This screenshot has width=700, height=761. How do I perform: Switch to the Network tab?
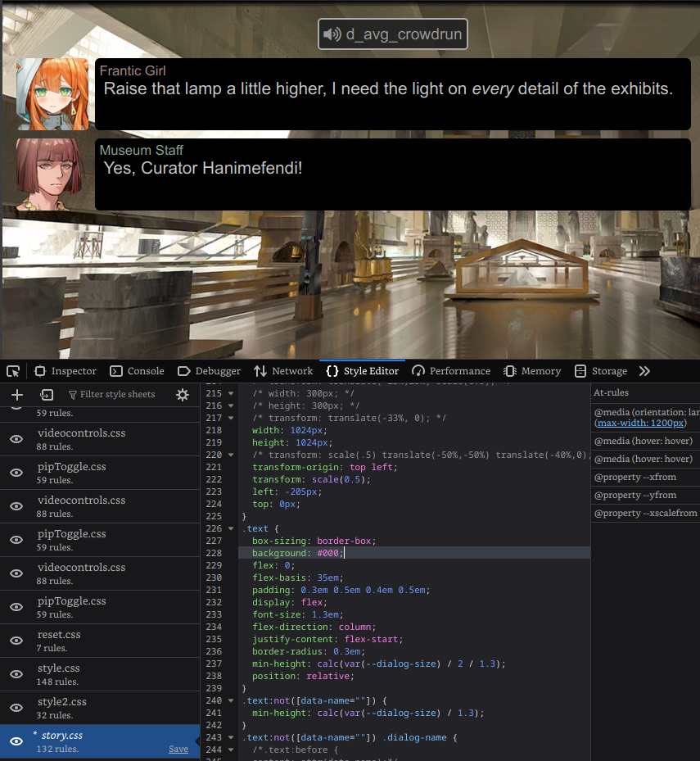(283, 371)
